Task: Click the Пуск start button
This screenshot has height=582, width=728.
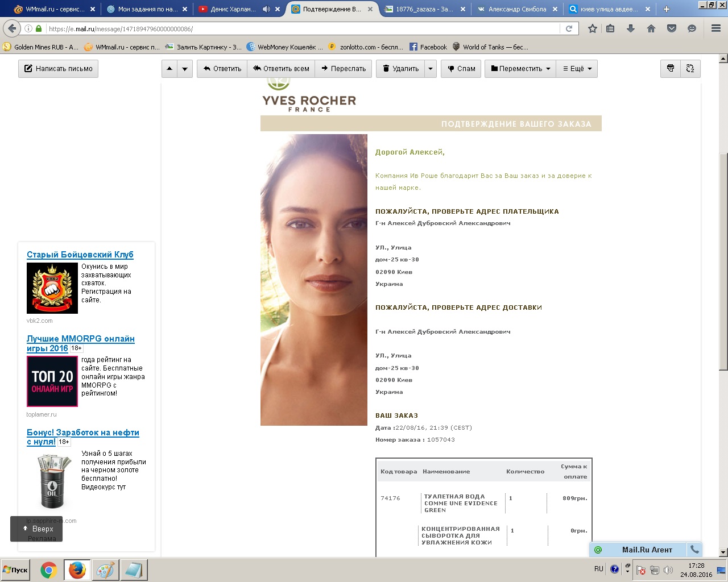Action: pos(16,570)
